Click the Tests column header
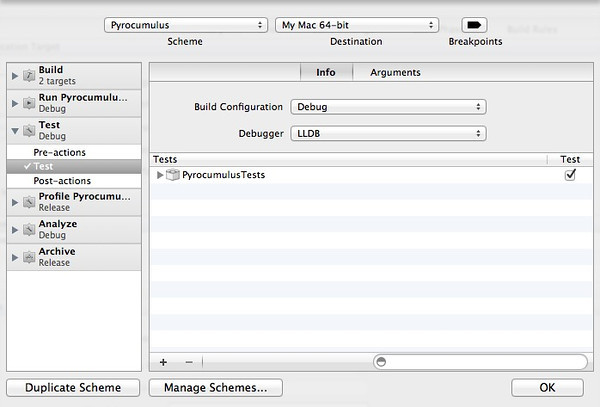600x407 pixels. tap(348, 159)
